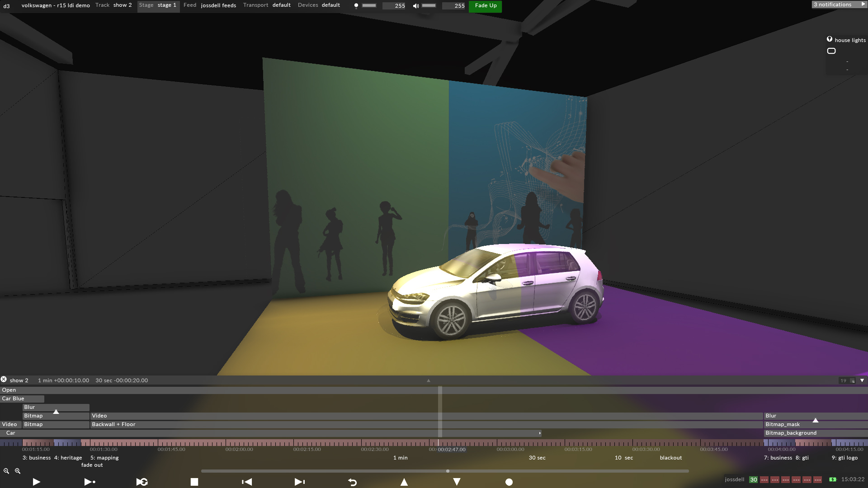Image resolution: width=868 pixels, height=488 pixels.
Task: Click the arrow at the end of Car layer
Action: tap(540, 433)
